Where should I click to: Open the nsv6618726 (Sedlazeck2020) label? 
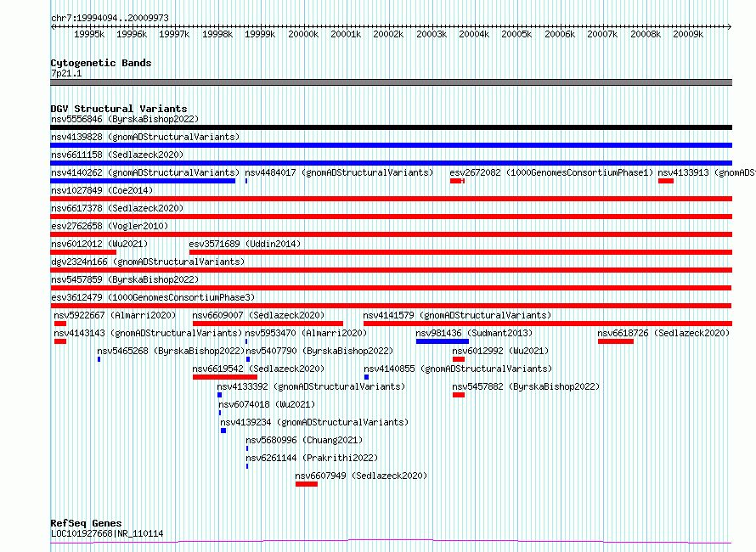[663, 333]
